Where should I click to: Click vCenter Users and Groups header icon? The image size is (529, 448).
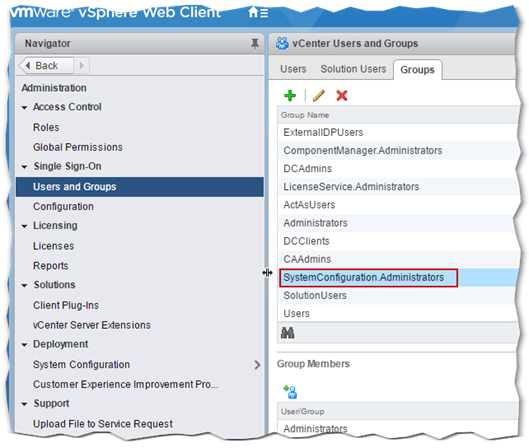tap(282, 43)
